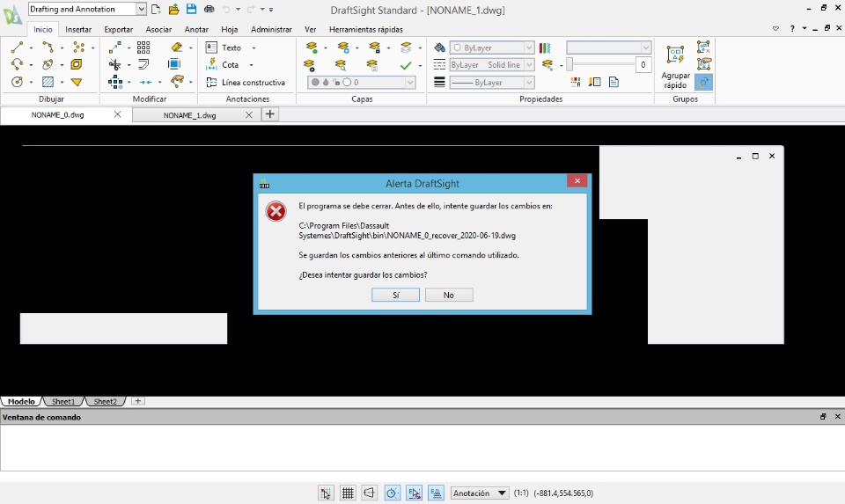Click No in the alert dialog
845x504 pixels.
click(x=448, y=295)
